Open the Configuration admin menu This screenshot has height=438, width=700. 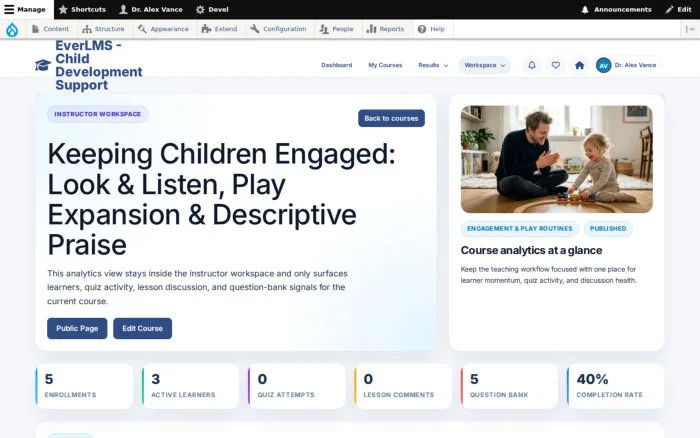click(278, 29)
